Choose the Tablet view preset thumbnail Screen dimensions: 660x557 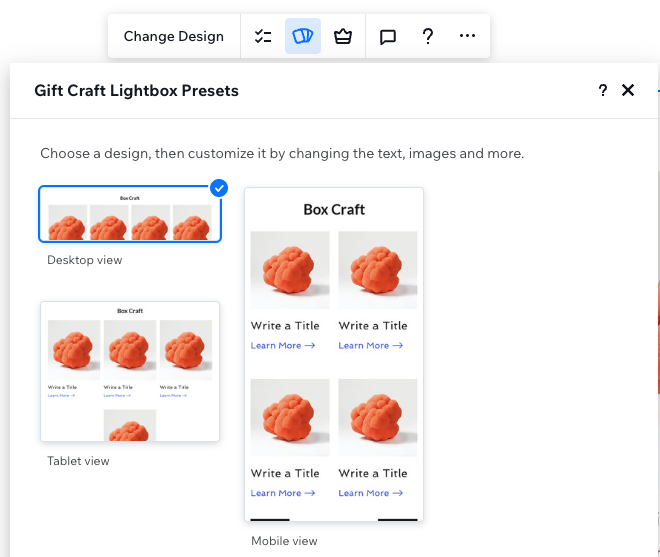(130, 371)
